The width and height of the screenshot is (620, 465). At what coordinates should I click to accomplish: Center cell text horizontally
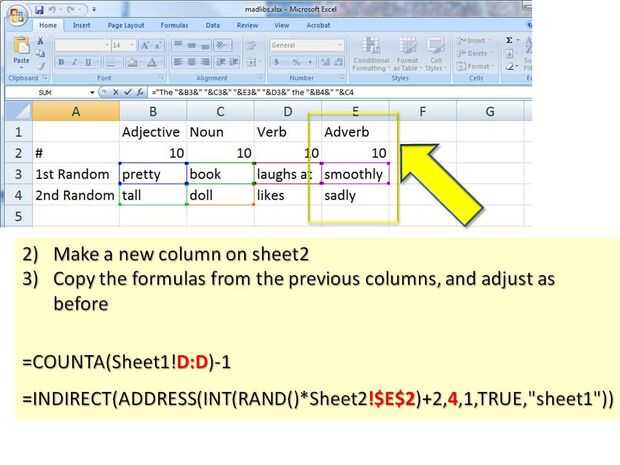coord(191,62)
